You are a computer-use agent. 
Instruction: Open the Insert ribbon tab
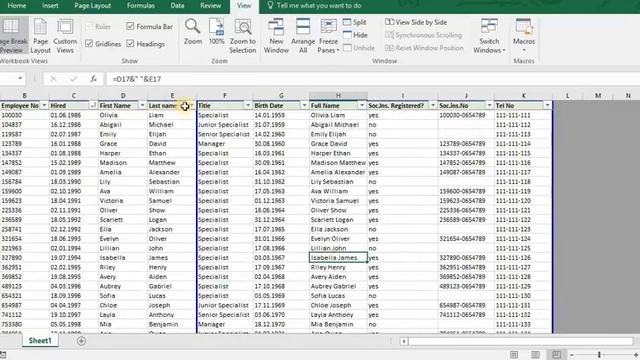coord(50,6)
